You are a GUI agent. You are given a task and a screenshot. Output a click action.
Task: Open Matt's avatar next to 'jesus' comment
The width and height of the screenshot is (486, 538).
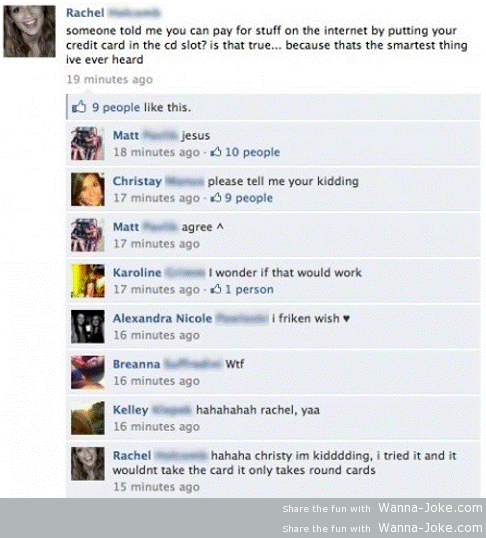[x=88, y=143]
